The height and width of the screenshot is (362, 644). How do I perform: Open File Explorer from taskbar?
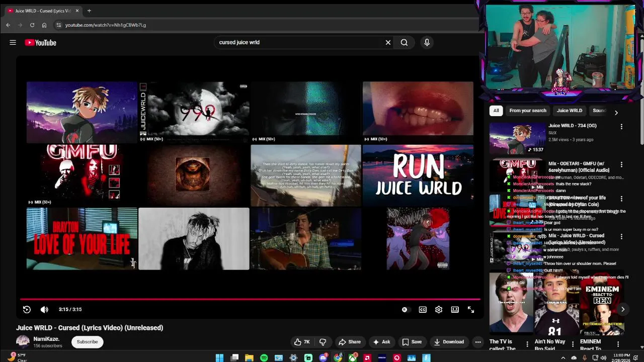(249, 358)
